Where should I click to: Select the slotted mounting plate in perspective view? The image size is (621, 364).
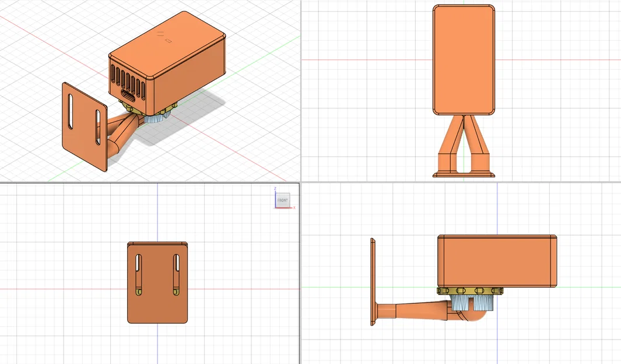coord(85,126)
